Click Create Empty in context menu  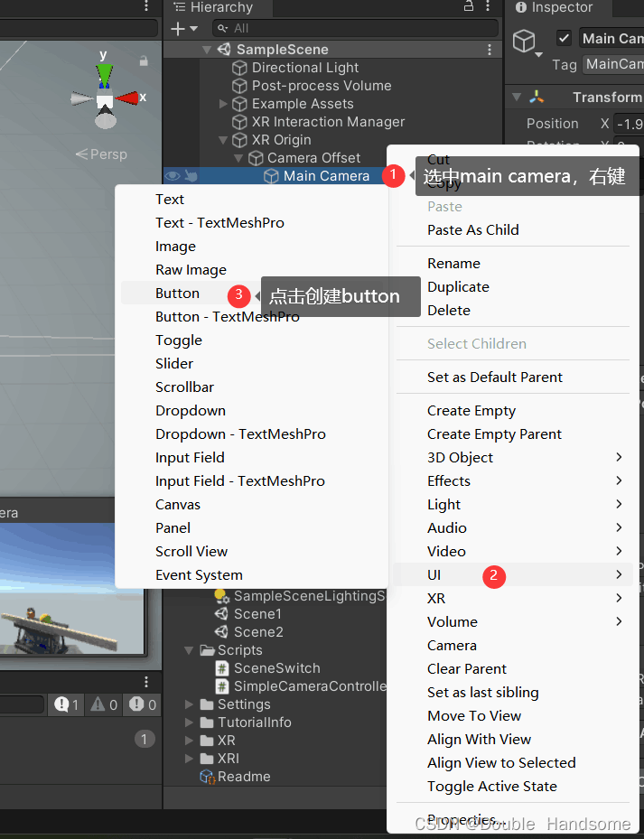click(471, 411)
